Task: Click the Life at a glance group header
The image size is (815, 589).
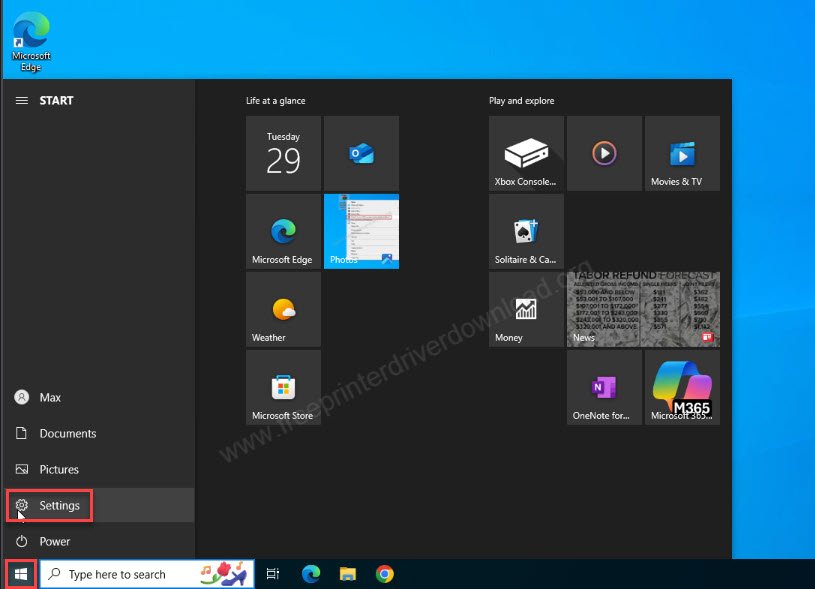Action: [275, 101]
